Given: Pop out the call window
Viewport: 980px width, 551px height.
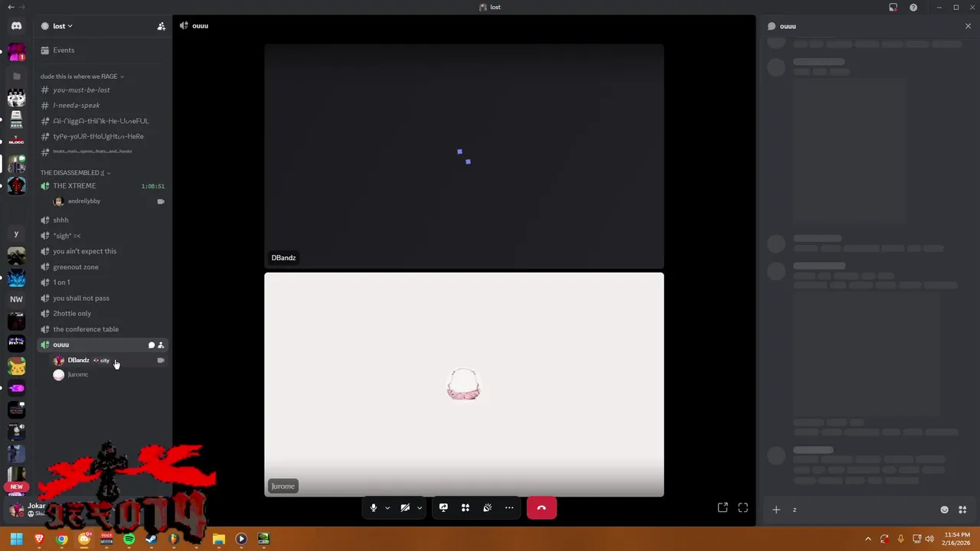Looking at the screenshot, I should (723, 507).
